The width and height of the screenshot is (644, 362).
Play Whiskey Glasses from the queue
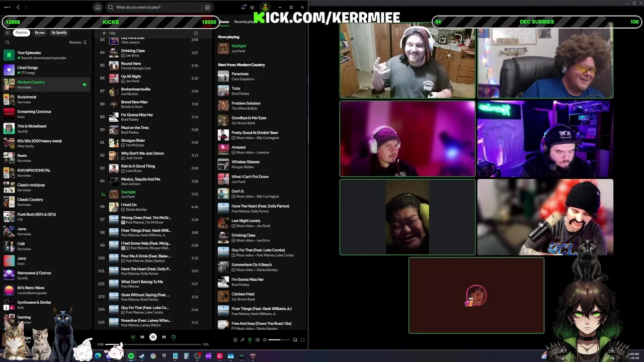pyautogui.click(x=260, y=164)
